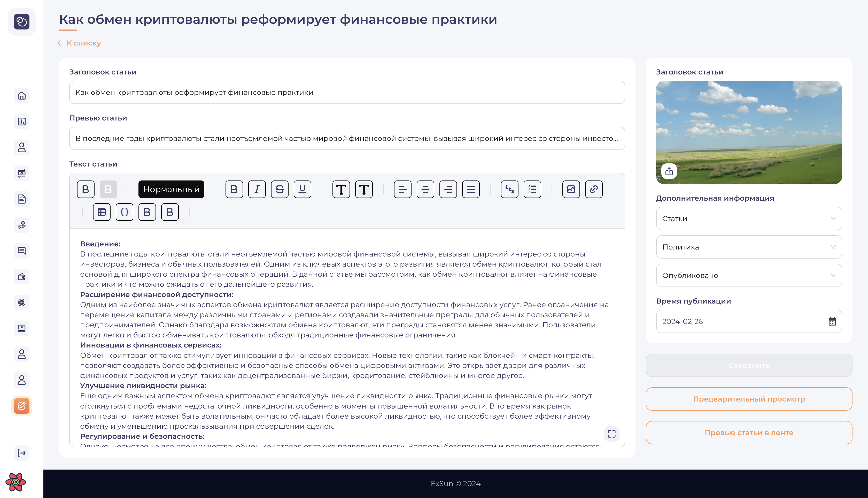Change the Опубликовано status dropdown

click(x=749, y=275)
